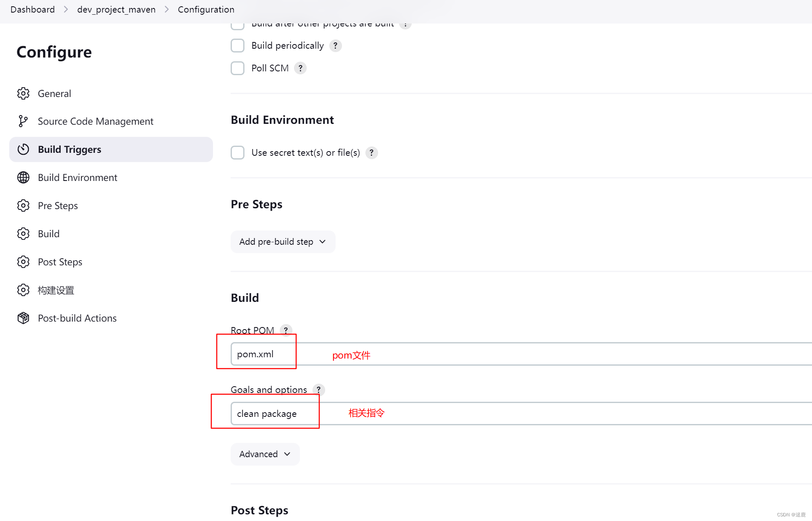The width and height of the screenshot is (812, 521).
Task: Click the Pre Steps gear icon
Action: (24, 205)
